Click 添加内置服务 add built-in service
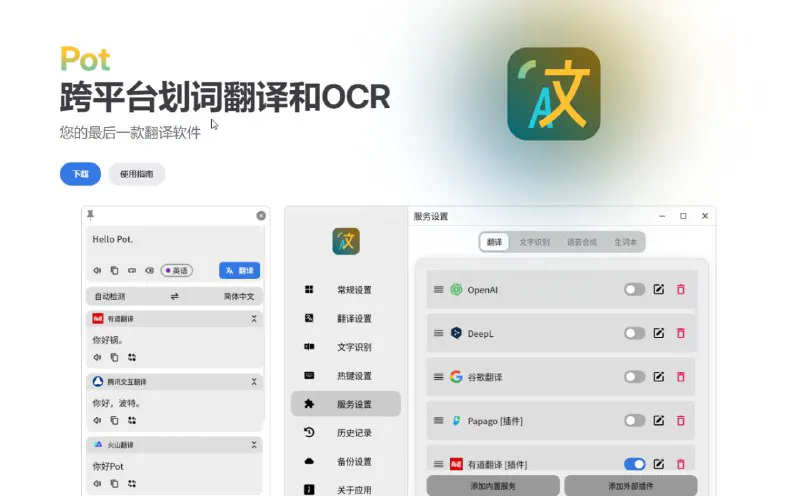The height and width of the screenshot is (496, 800). click(x=493, y=486)
